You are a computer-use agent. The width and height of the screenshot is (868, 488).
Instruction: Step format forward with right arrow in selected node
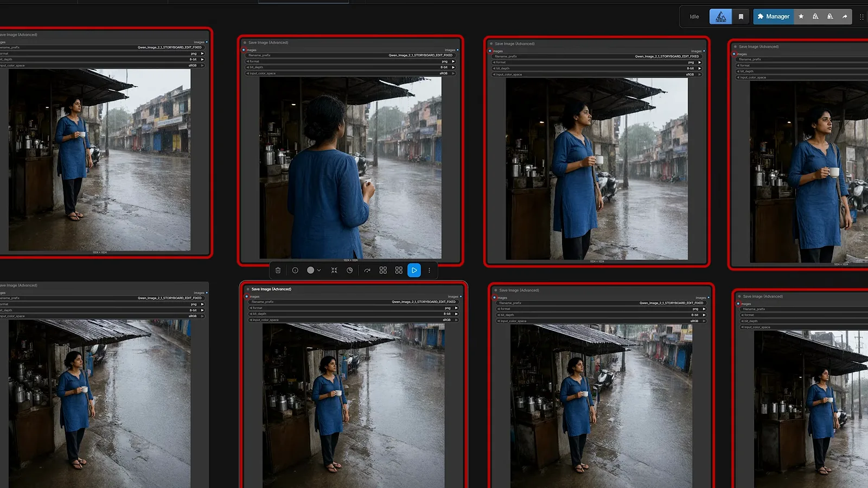(x=456, y=308)
